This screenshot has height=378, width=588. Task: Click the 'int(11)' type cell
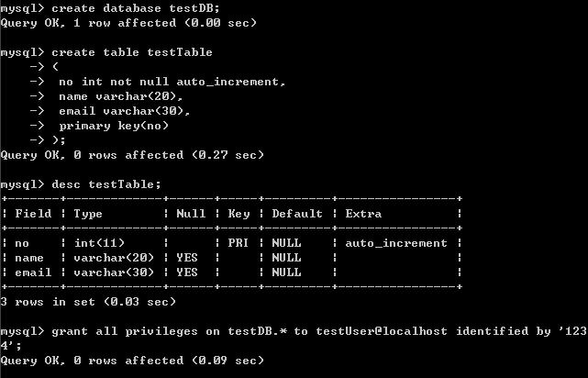click(99, 243)
